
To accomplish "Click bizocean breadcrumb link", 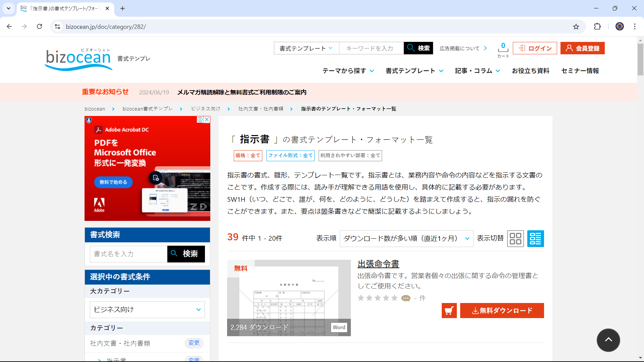I will point(95,109).
